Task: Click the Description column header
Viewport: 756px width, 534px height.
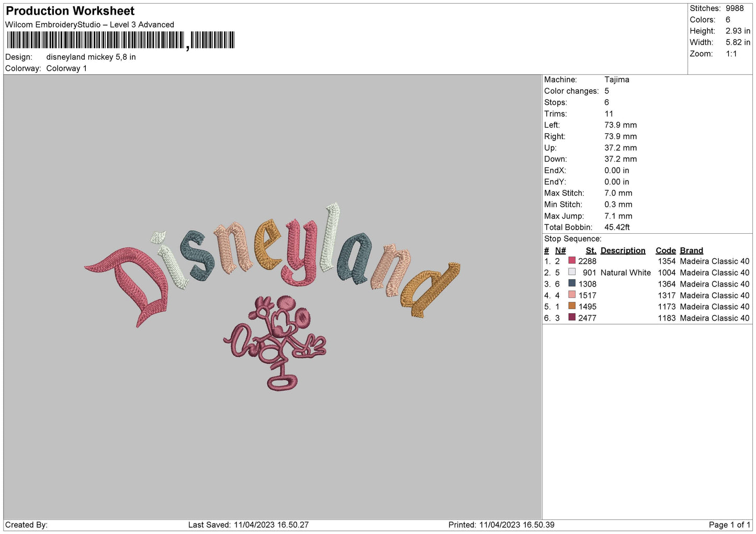Action: coord(623,251)
